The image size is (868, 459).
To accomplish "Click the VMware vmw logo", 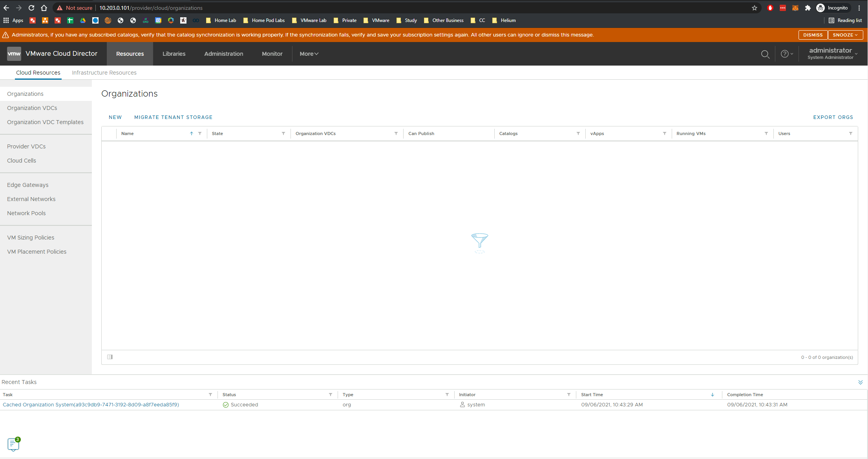I will 14,54.
